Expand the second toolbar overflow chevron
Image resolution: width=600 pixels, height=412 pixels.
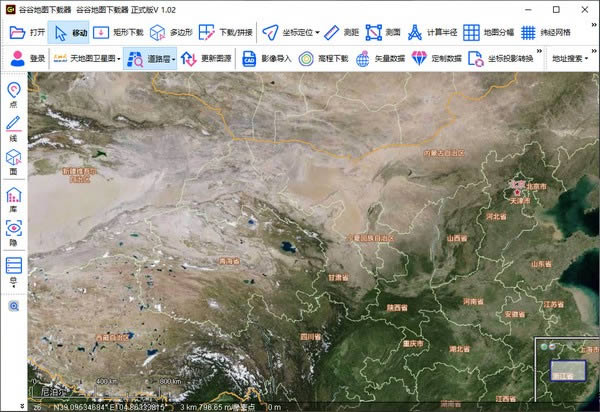tap(539, 51)
